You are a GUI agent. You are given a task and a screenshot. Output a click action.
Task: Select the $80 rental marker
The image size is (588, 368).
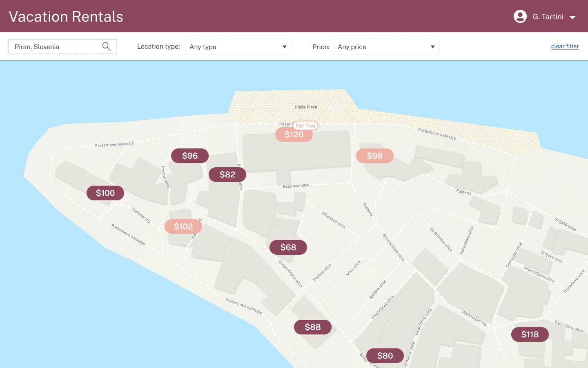(385, 356)
